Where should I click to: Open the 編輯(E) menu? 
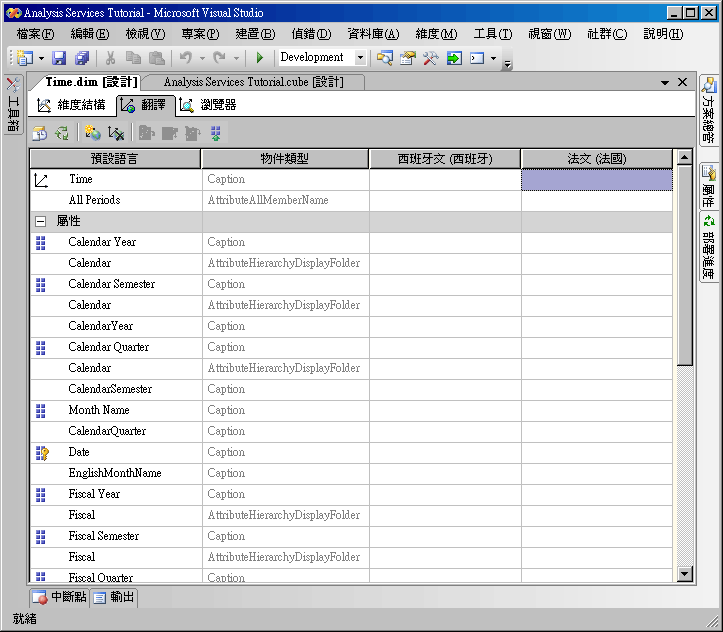[x=90, y=34]
